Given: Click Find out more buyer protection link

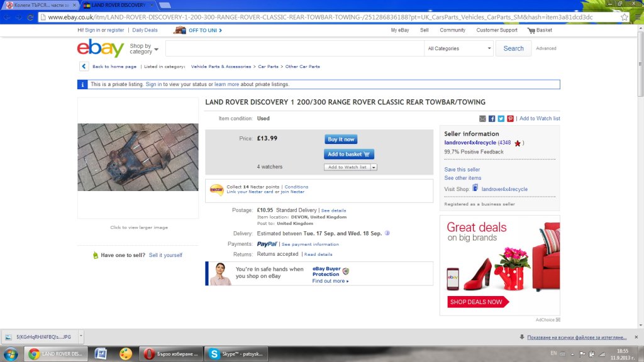Looking at the screenshot, I should [330, 281].
